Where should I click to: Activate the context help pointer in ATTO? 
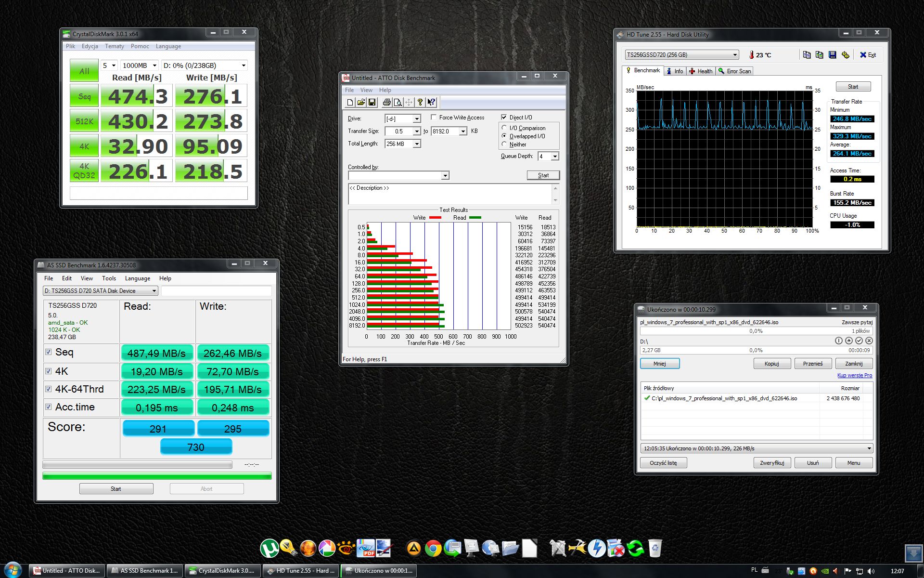pos(431,102)
